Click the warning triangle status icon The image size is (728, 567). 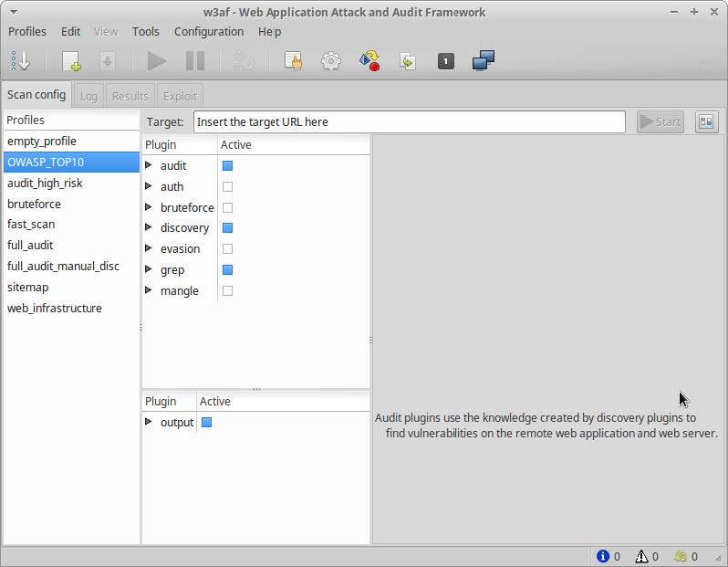tap(641, 556)
